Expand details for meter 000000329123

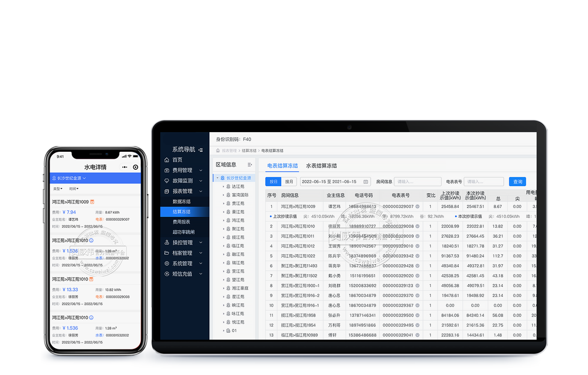tap(417, 286)
